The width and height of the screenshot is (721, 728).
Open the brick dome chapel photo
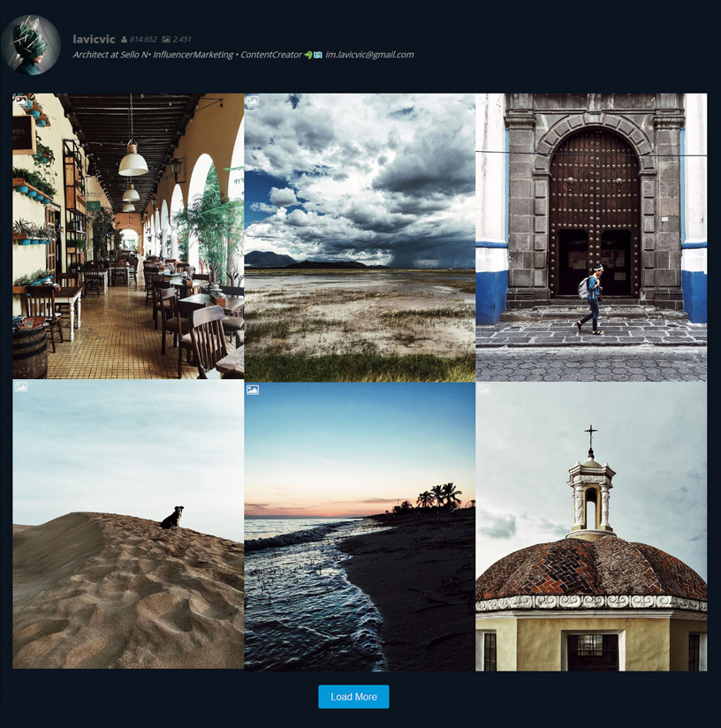591,527
